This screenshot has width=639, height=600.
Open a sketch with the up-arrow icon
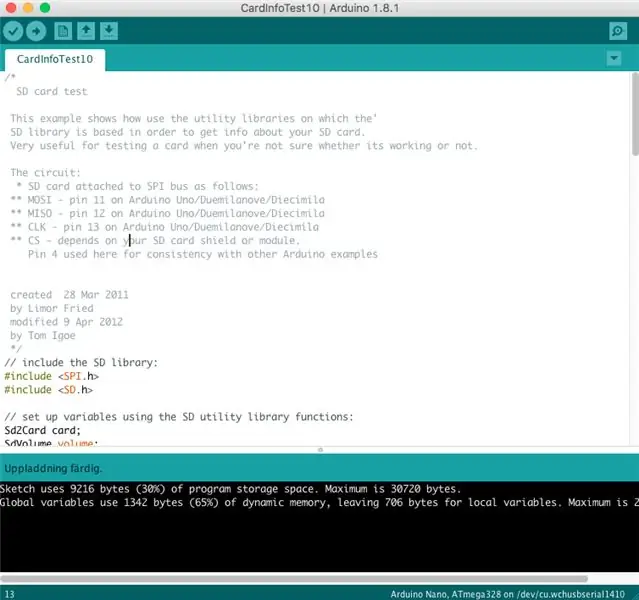86,31
